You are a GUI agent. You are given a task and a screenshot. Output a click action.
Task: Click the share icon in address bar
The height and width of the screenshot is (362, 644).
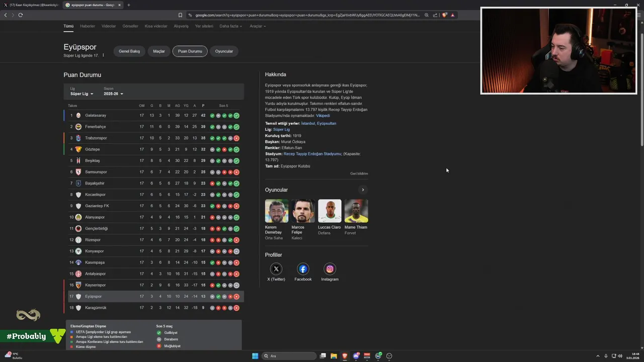[435, 15]
